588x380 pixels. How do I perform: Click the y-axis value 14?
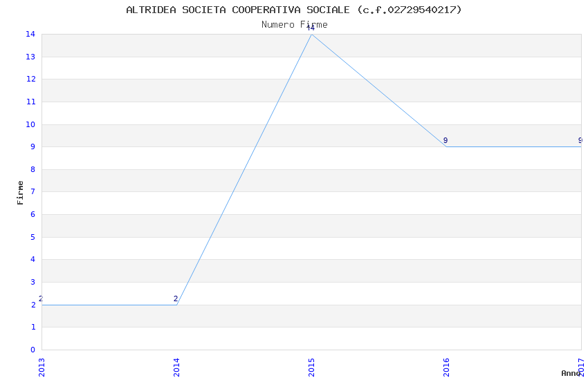point(30,34)
